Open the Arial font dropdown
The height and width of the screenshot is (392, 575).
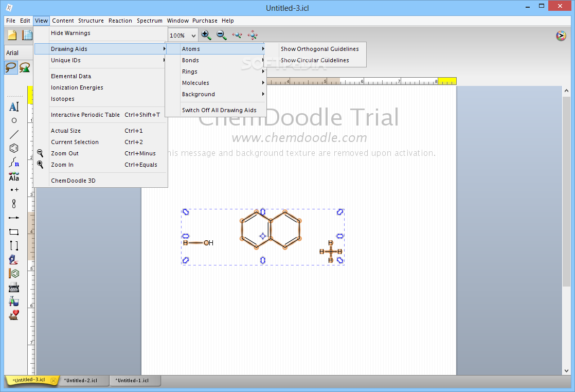(x=19, y=53)
